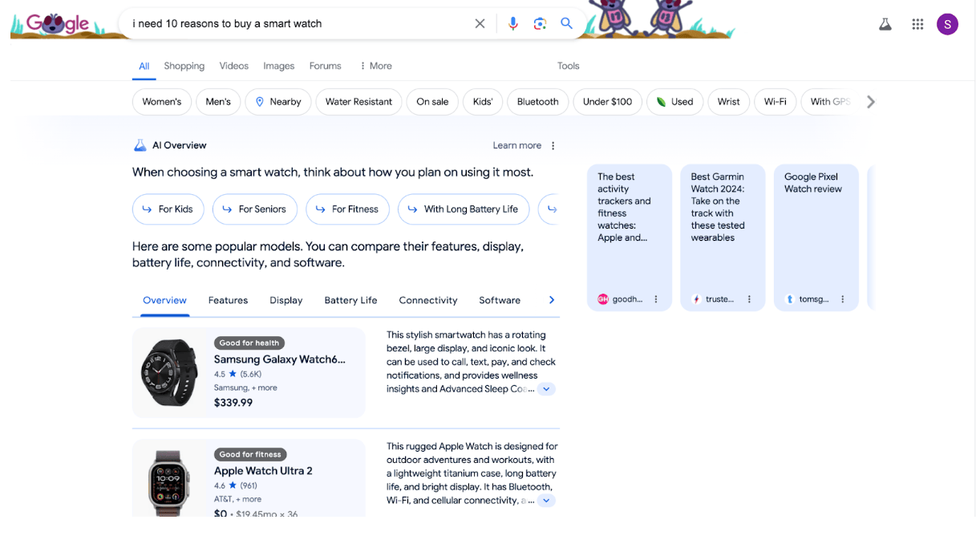Apply the Wi-Fi filter chip
The image size is (980, 544).
click(x=775, y=102)
